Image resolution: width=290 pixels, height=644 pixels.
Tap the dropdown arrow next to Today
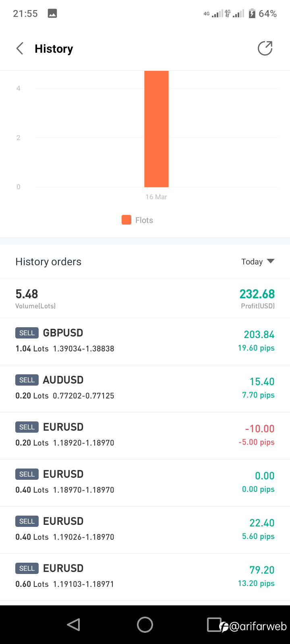[271, 261]
